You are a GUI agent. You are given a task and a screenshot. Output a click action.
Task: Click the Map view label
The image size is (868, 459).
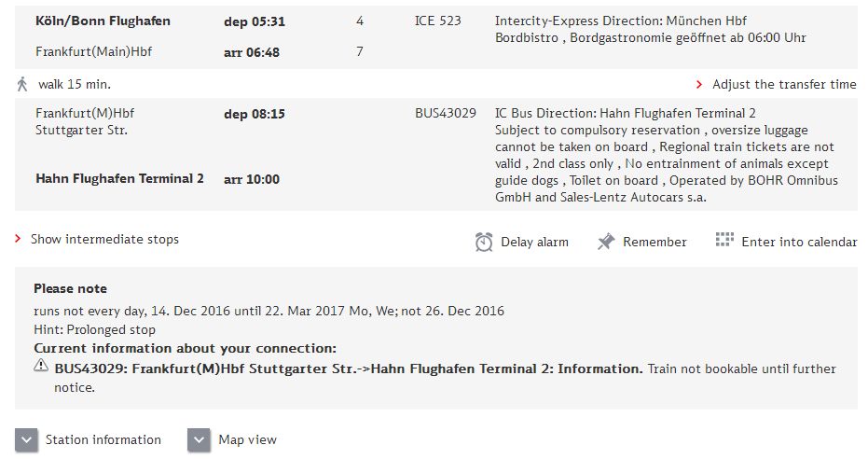(247, 439)
